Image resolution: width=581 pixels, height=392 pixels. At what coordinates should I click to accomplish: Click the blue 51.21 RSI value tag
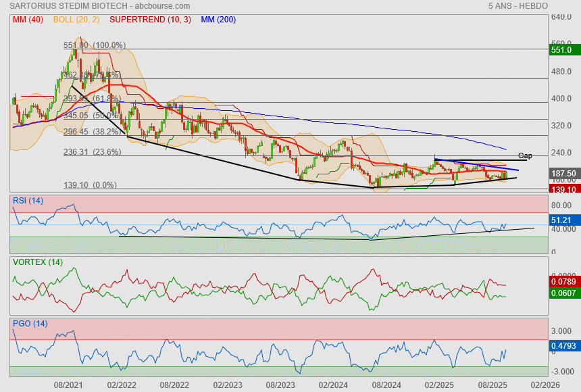561,220
